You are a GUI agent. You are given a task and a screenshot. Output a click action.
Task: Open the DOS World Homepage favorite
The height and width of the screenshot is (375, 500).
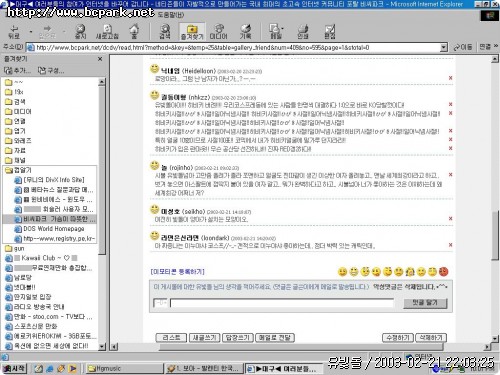tap(49, 229)
